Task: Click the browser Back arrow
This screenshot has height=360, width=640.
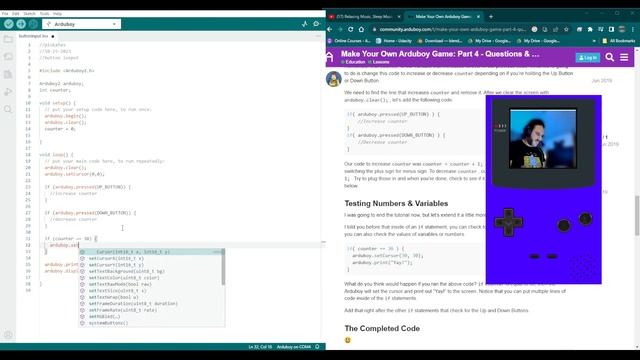Action: coord(330,29)
